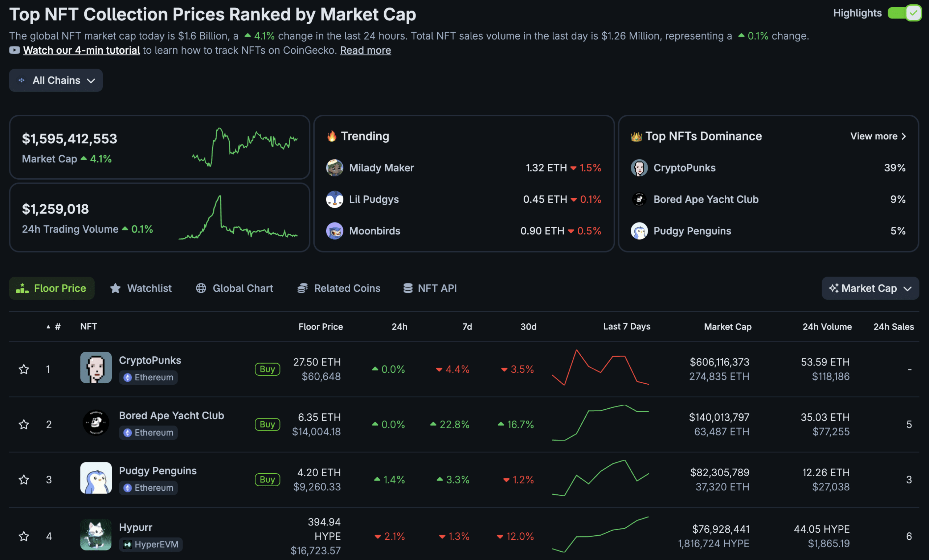929x560 pixels.
Task: Star CryptoPunks to add to watchlist
Action: pos(24,369)
